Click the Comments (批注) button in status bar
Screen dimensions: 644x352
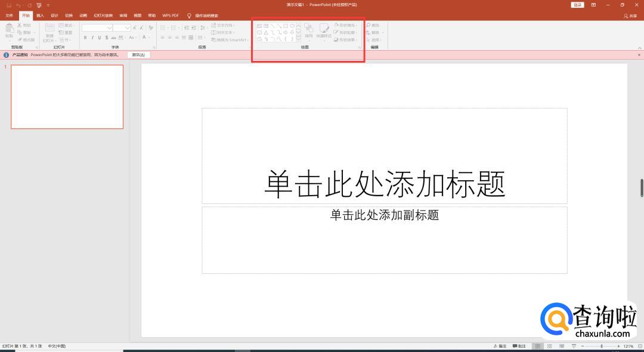[x=519, y=346]
